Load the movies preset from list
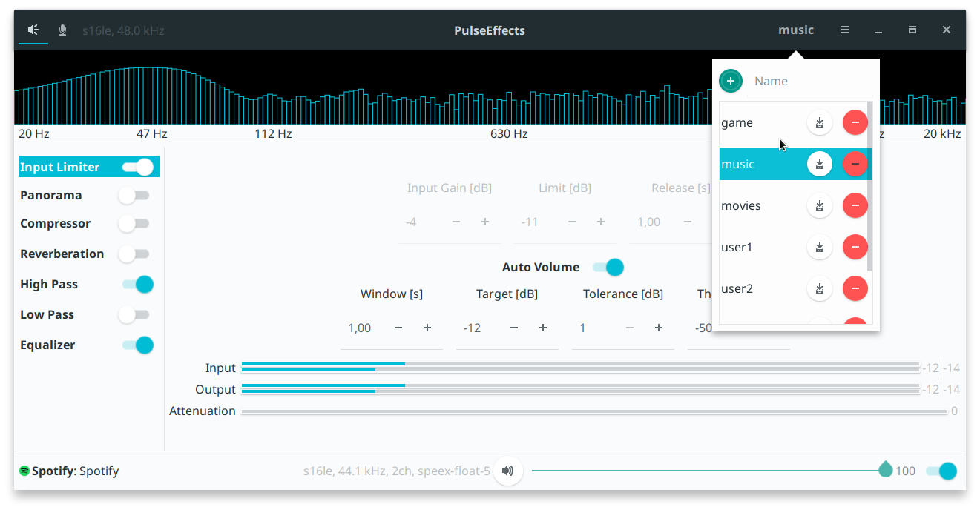Screen dimensions: 980x510 741,206
